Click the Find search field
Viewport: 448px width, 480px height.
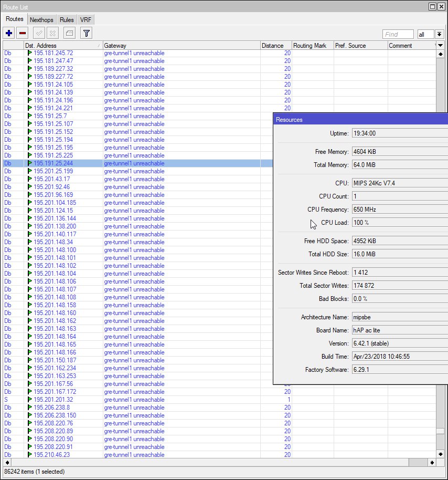coord(398,34)
